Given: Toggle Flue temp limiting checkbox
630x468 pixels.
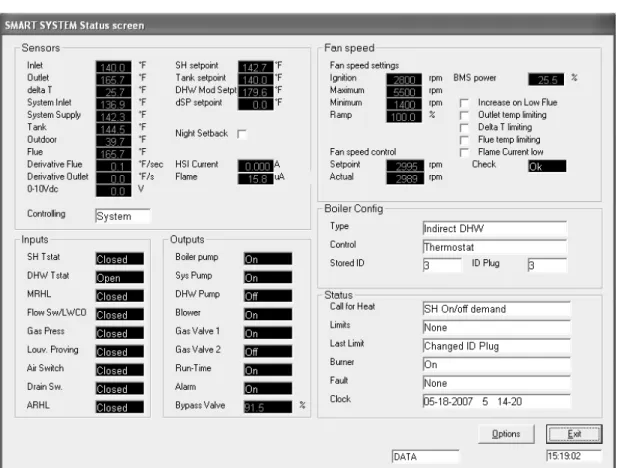Looking at the screenshot, I should pyautogui.click(x=464, y=140).
